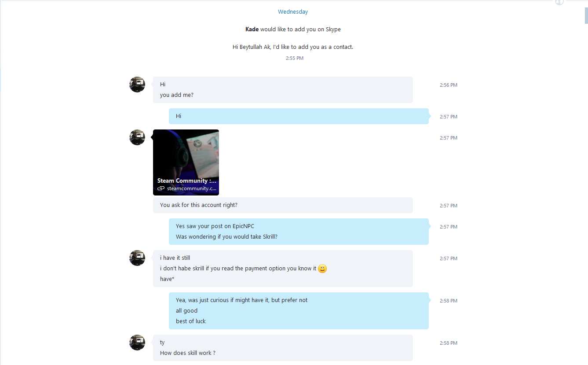This screenshot has width=588, height=365.
Task: Click Kade's avatar beside the "i have it still" message
Action: tap(137, 258)
